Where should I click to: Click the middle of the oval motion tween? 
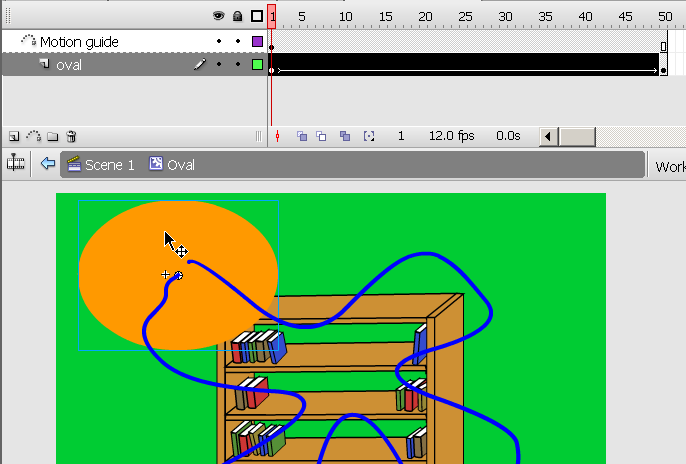pos(465,65)
